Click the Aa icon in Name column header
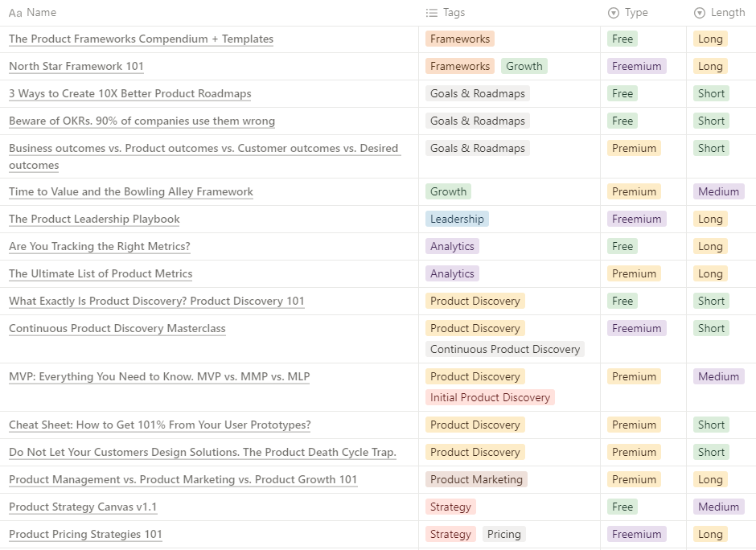This screenshot has width=756, height=550. click(15, 13)
